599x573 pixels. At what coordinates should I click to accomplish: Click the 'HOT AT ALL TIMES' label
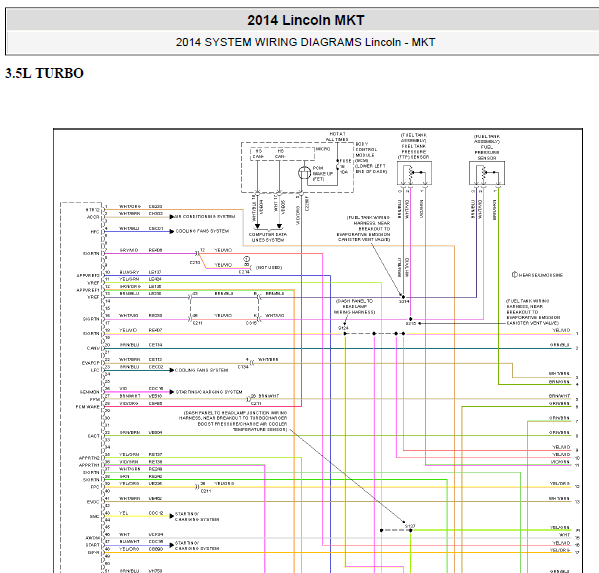click(337, 137)
